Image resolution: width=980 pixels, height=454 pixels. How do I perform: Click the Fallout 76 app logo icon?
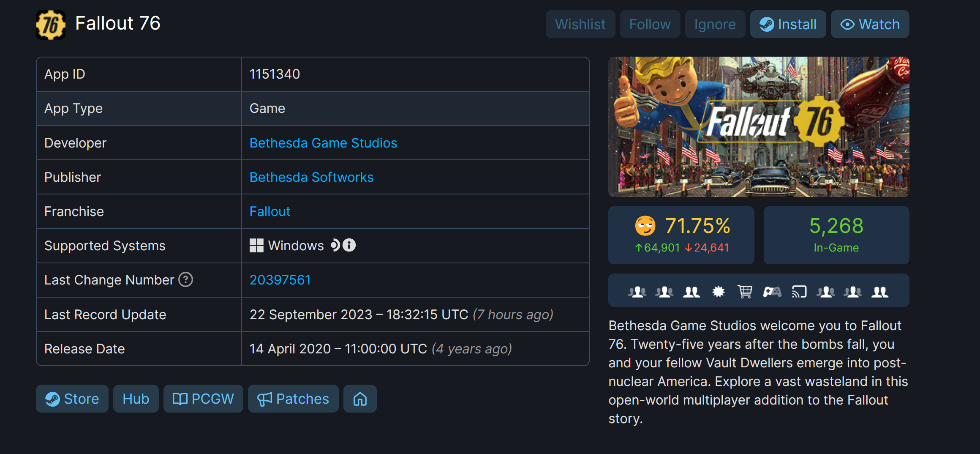pos(51,25)
